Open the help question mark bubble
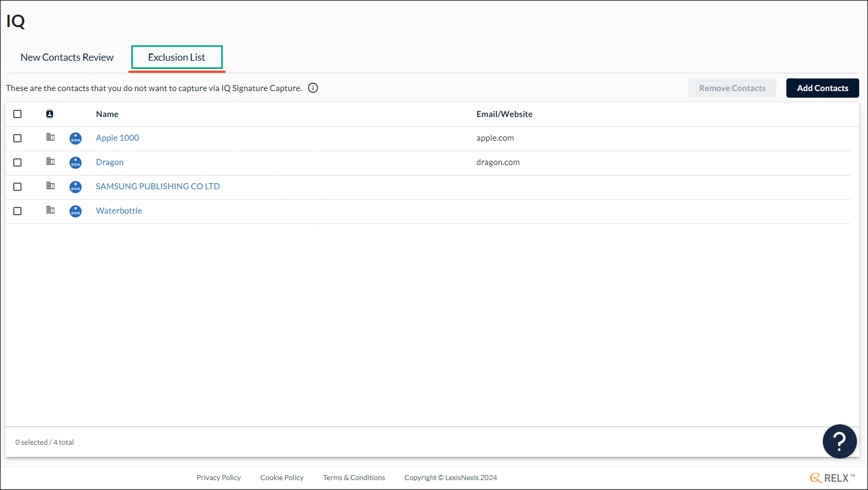This screenshot has width=868, height=490. pos(839,441)
